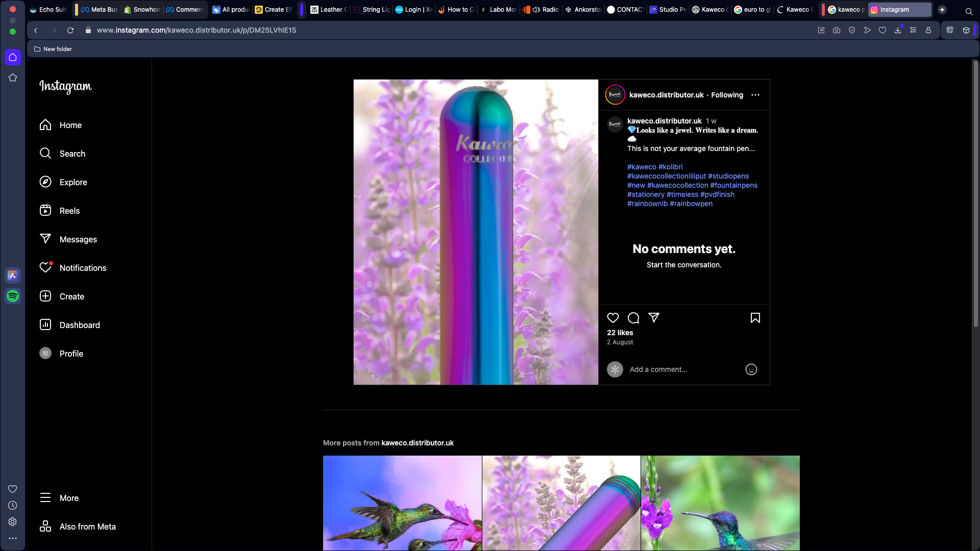Open Explore in Instagram sidebar
The width and height of the screenshot is (980, 551).
pyautogui.click(x=63, y=182)
